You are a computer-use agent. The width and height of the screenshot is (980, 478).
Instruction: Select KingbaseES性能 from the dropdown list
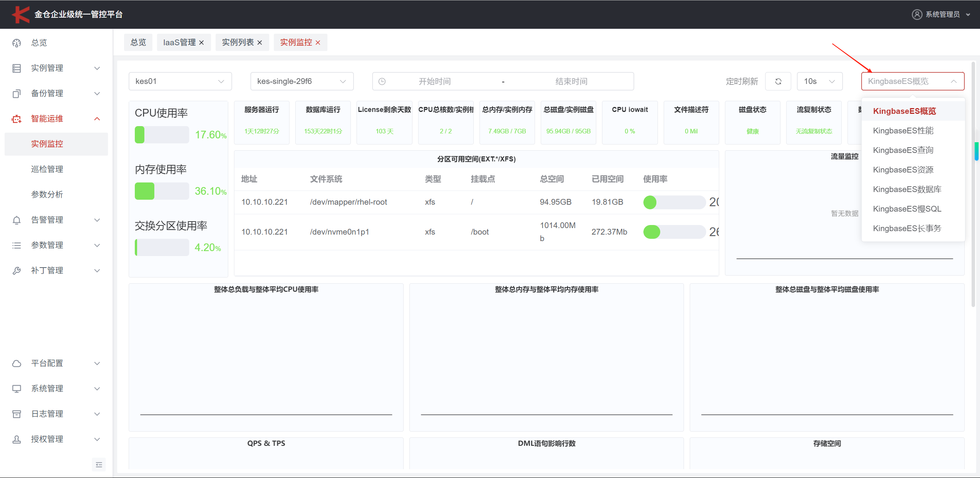pos(903,131)
